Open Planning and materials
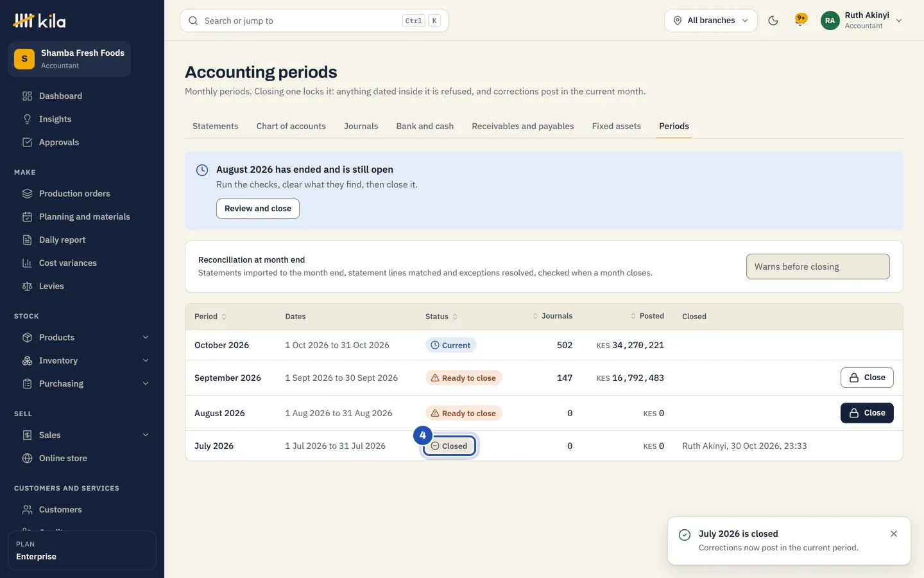 (x=82, y=217)
